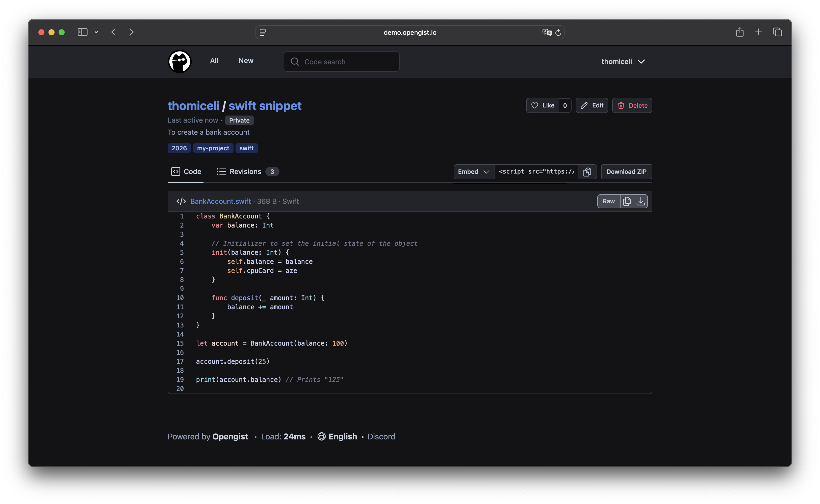Click the Opengist logo
This screenshot has height=504, width=820.
point(180,61)
